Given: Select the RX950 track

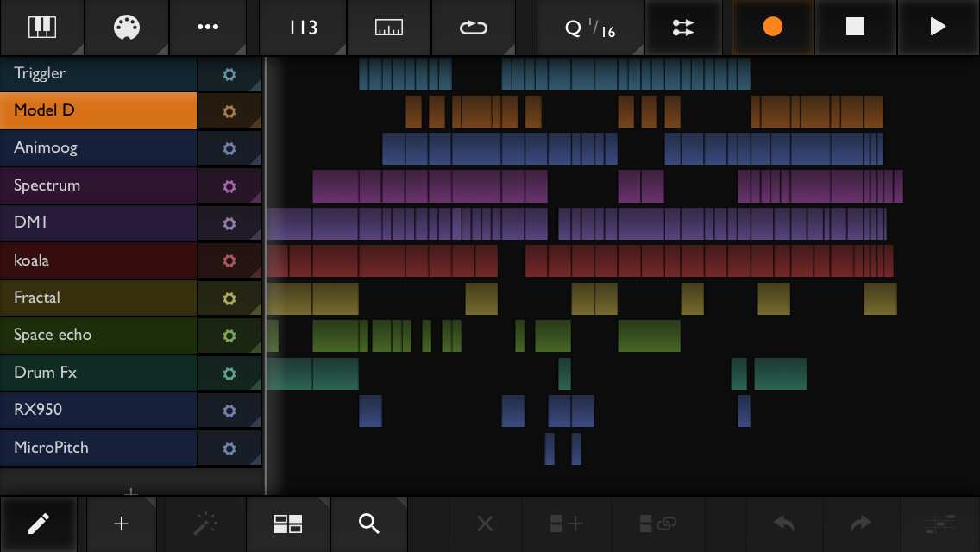Looking at the screenshot, I should tap(98, 410).
